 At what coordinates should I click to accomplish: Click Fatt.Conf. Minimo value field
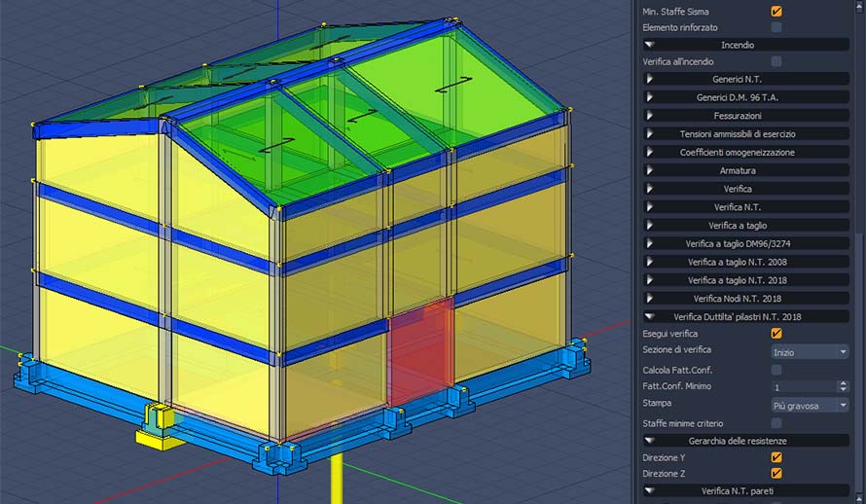coord(804,387)
